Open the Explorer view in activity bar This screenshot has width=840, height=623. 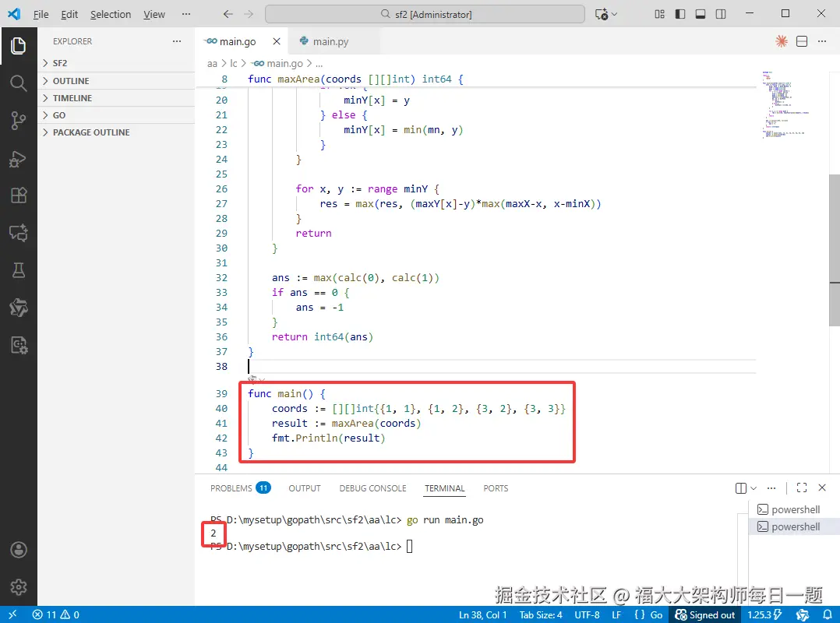point(18,45)
